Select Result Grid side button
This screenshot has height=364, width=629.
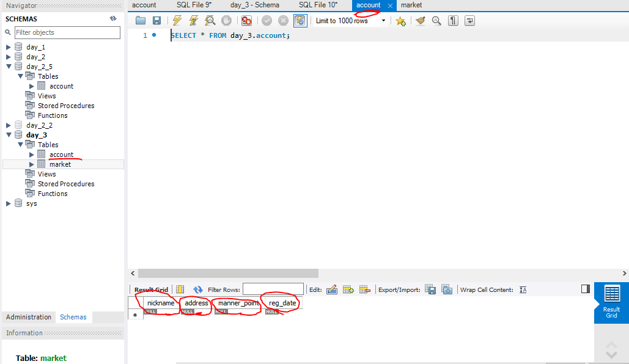tap(611, 303)
